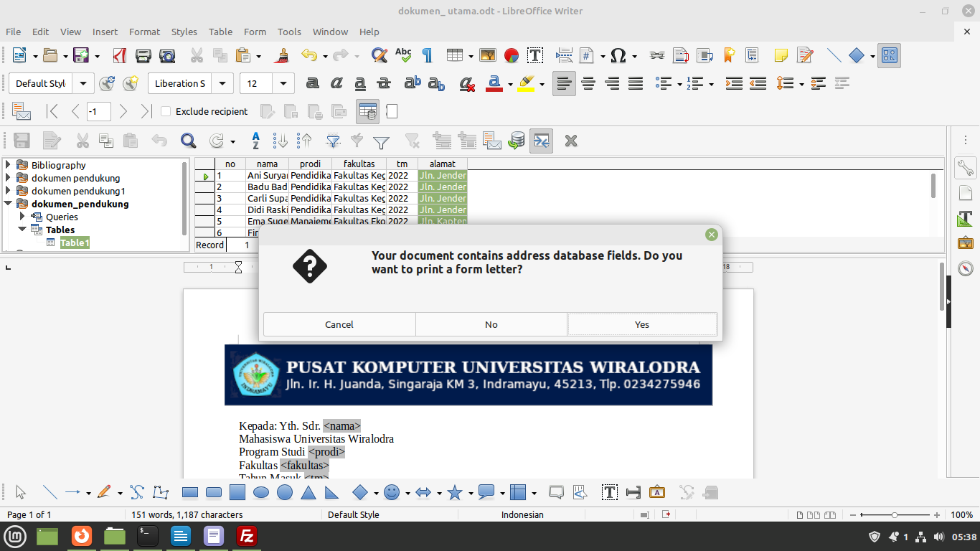Click the Fontwork text icon
The image size is (980, 551).
coord(656,492)
